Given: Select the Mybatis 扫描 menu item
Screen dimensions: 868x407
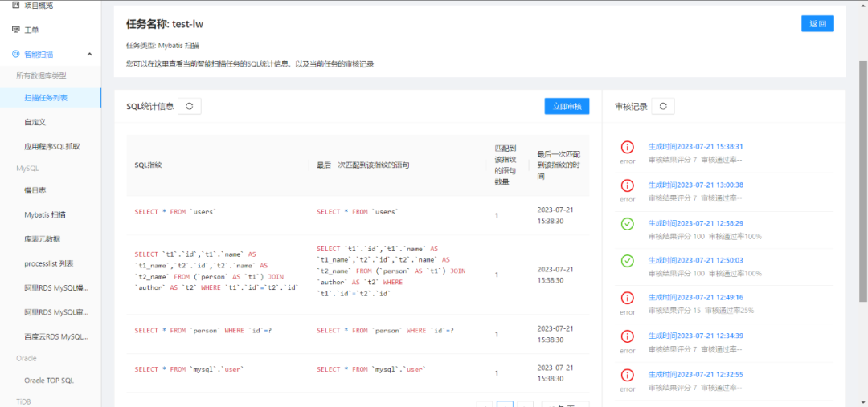Looking at the screenshot, I should pyautogui.click(x=45, y=214).
